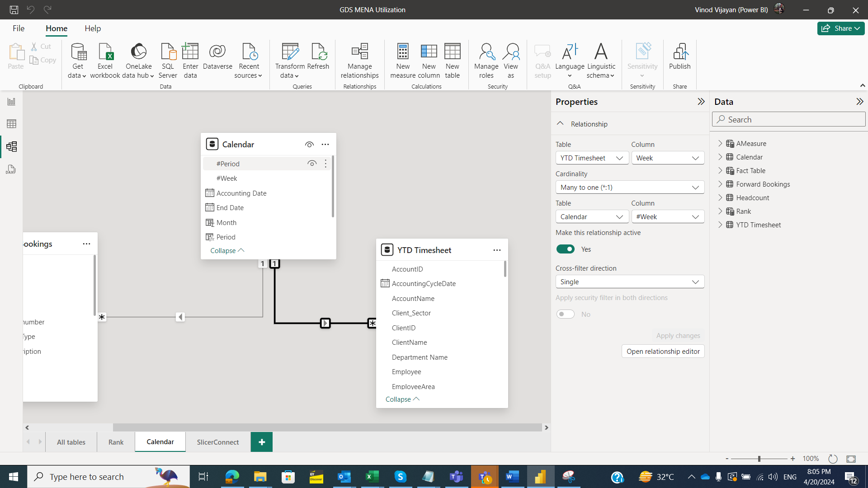The width and height of the screenshot is (868, 488).
Task: Switch to Report view in sidebar
Action: click(x=11, y=102)
